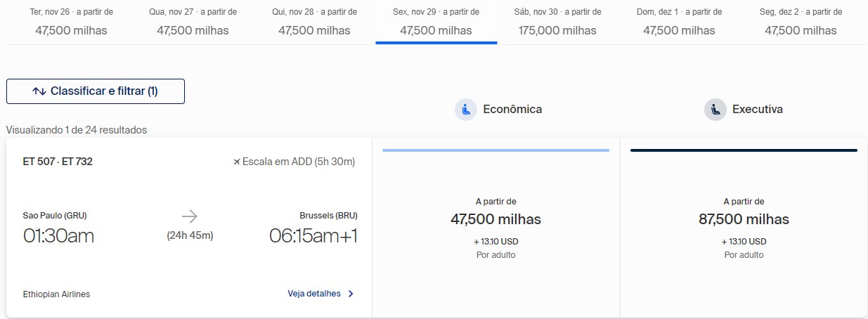Click the Executiva column header label

(758, 110)
